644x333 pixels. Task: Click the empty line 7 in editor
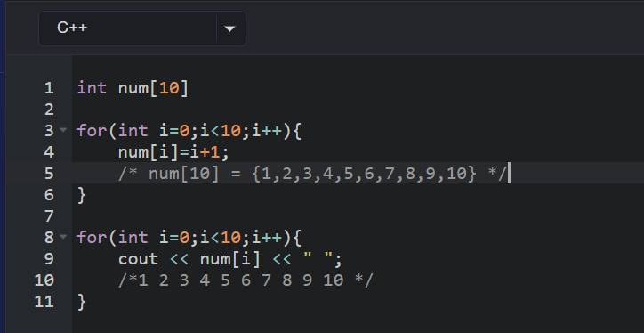(x=358, y=215)
